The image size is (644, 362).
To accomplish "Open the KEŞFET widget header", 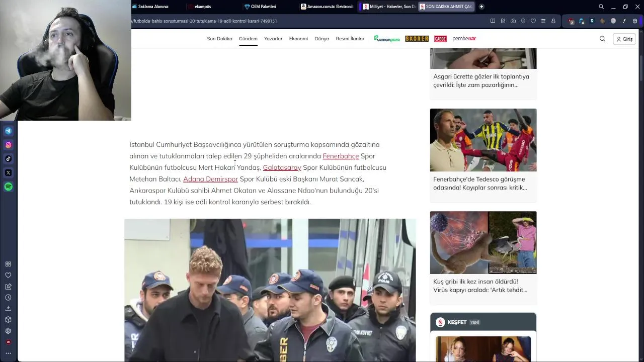I will click(483, 322).
